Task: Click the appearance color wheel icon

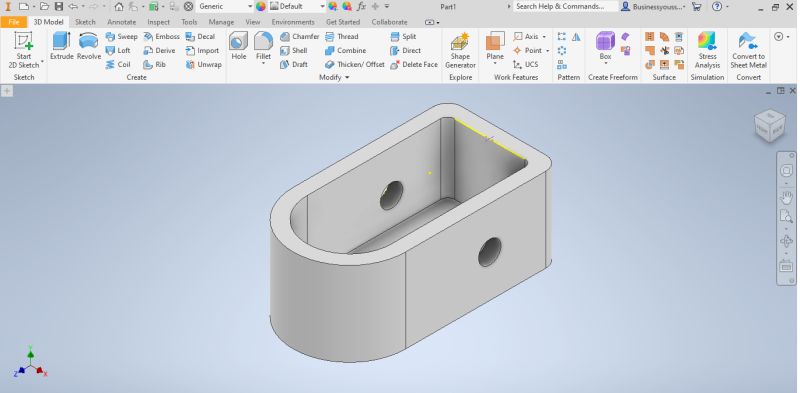Action: pyautogui.click(x=261, y=7)
